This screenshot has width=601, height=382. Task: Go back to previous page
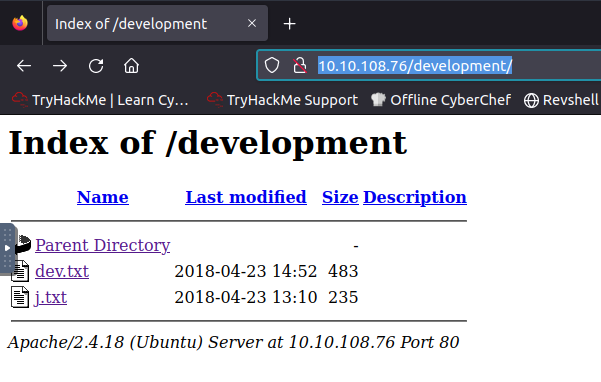click(x=24, y=66)
